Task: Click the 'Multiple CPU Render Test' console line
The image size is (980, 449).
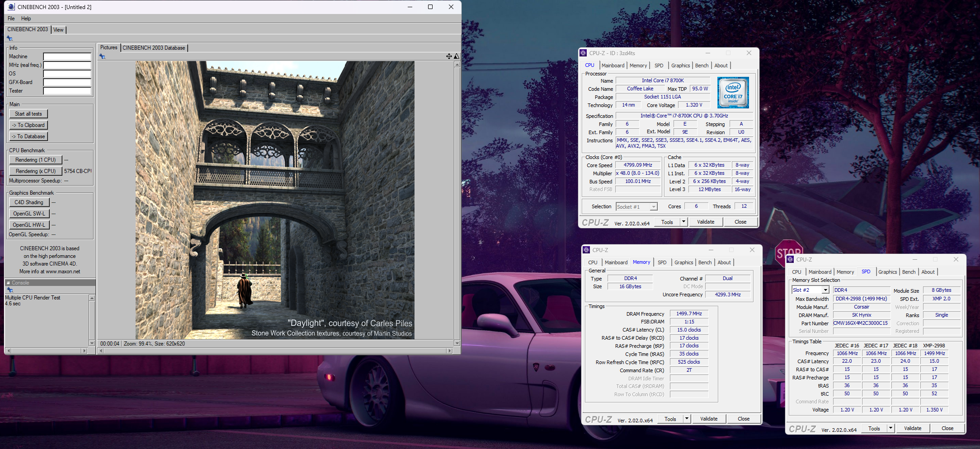Action: click(33, 298)
